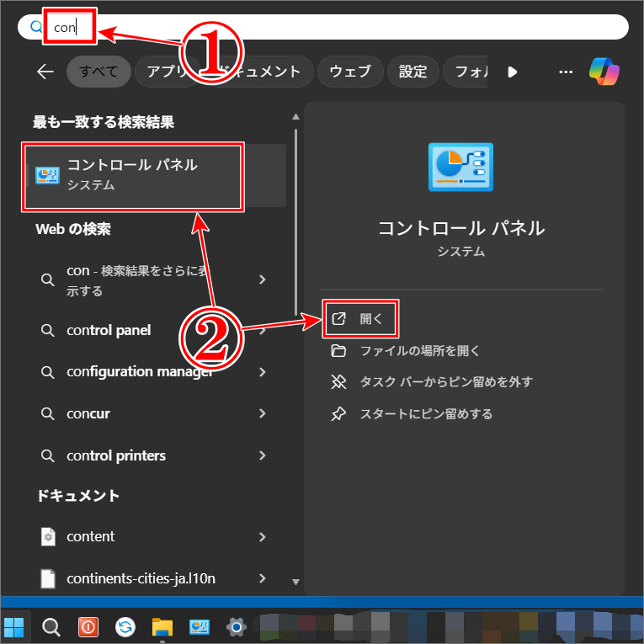The height and width of the screenshot is (644, 644).
Task: Open コントロール パネル best match result
Action: [x=155, y=175]
